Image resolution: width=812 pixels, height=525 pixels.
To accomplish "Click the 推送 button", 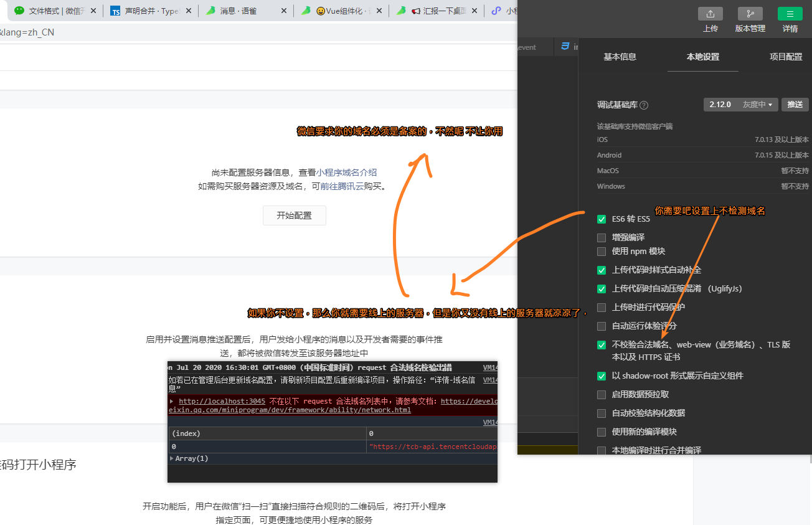I will tap(795, 105).
